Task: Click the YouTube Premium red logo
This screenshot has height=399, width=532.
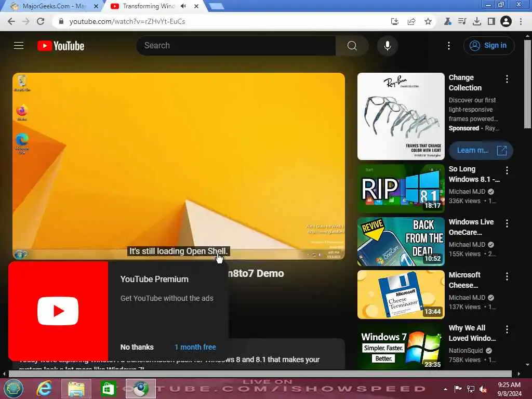Action: [58, 311]
